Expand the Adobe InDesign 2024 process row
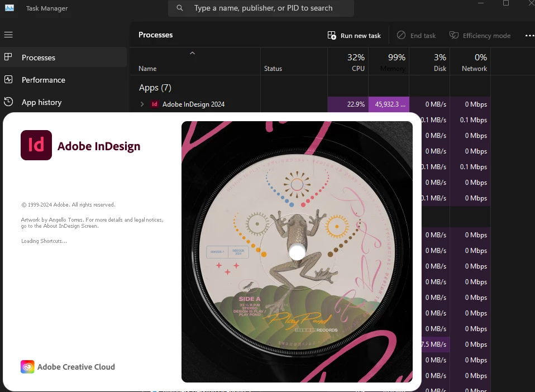 142,104
